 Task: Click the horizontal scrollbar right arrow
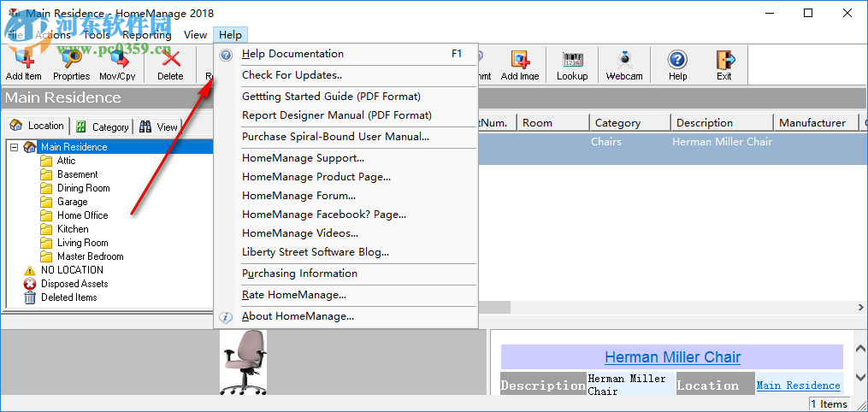(861, 308)
